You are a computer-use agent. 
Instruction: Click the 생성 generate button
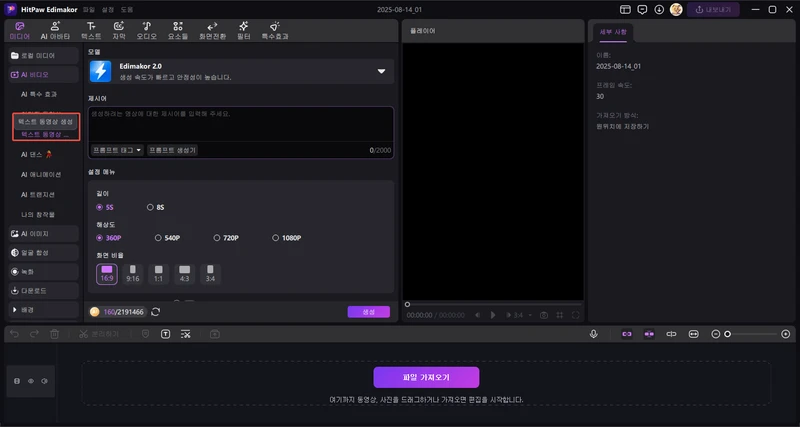point(369,312)
